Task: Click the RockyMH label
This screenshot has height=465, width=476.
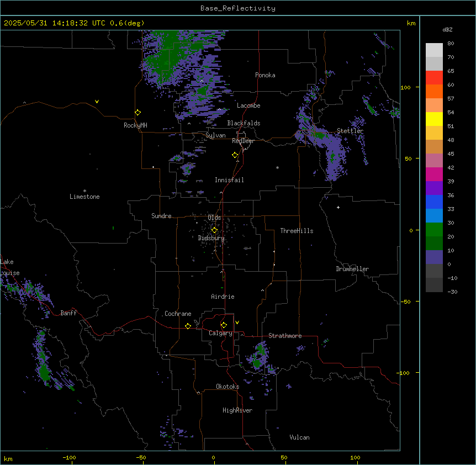Action: pyautogui.click(x=135, y=125)
